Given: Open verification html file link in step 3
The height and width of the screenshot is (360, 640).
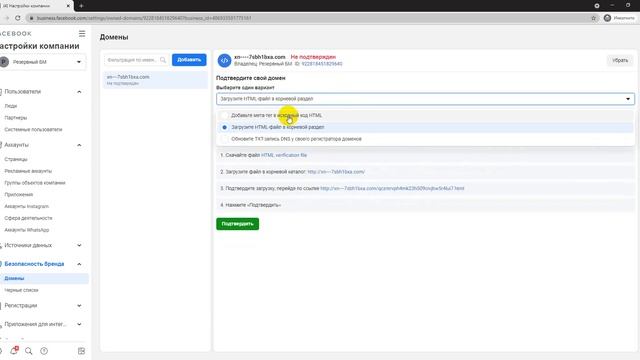Looking at the screenshot, I should tap(392, 189).
